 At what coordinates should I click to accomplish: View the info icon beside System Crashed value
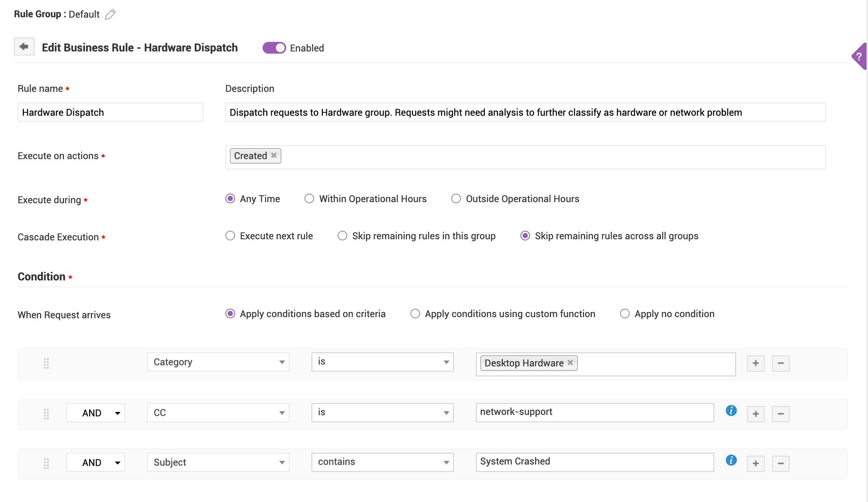(x=731, y=460)
